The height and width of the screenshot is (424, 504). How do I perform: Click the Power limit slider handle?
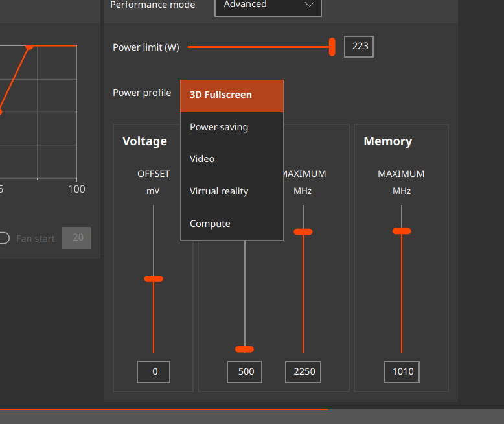332,47
